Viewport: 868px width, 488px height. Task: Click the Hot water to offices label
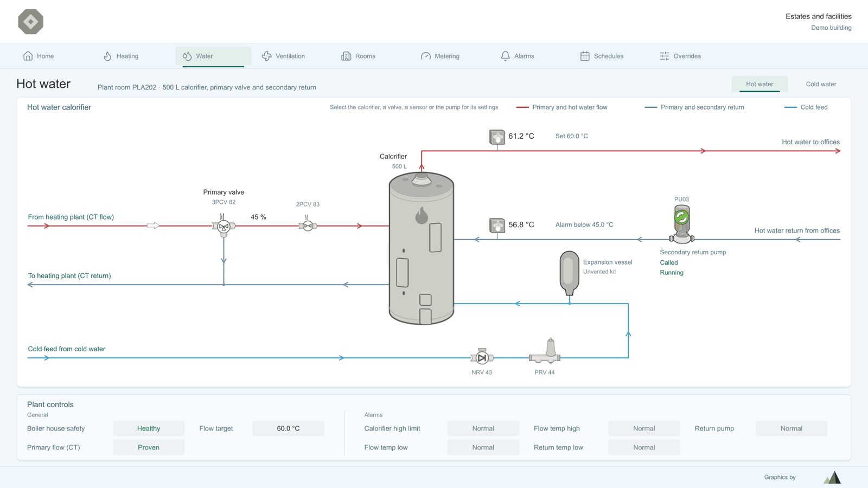click(810, 142)
